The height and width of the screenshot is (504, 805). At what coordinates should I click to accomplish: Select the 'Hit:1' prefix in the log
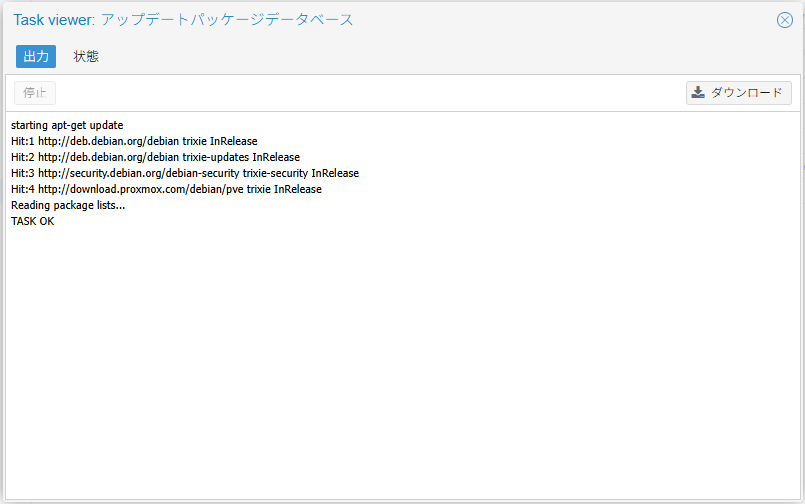[x=23, y=141]
